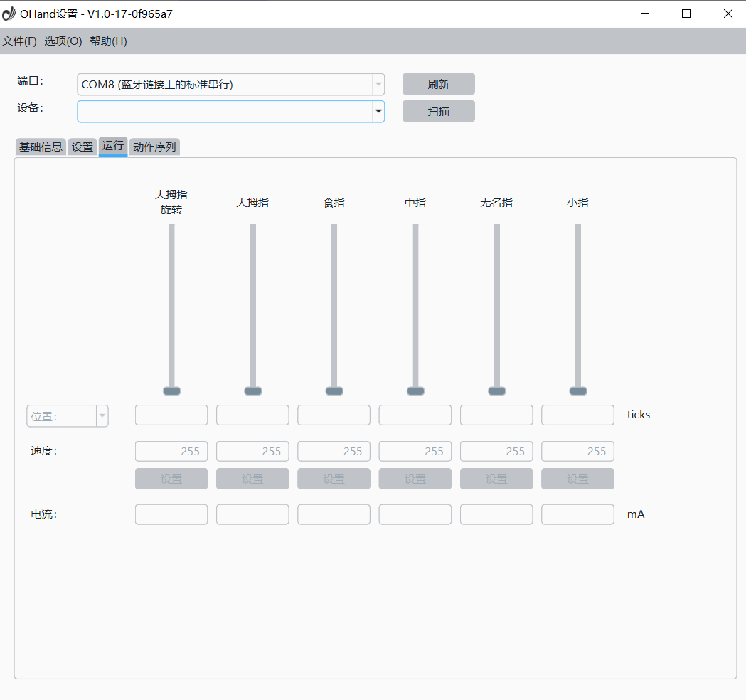This screenshot has width=746, height=700.
Task: Click the 刷新 button
Action: click(x=438, y=84)
